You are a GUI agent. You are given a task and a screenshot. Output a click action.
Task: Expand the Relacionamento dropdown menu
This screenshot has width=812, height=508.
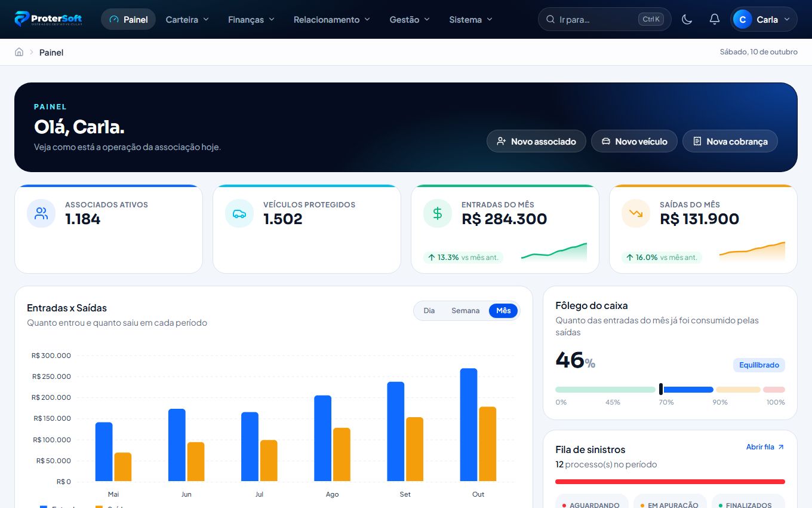(332, 19)
